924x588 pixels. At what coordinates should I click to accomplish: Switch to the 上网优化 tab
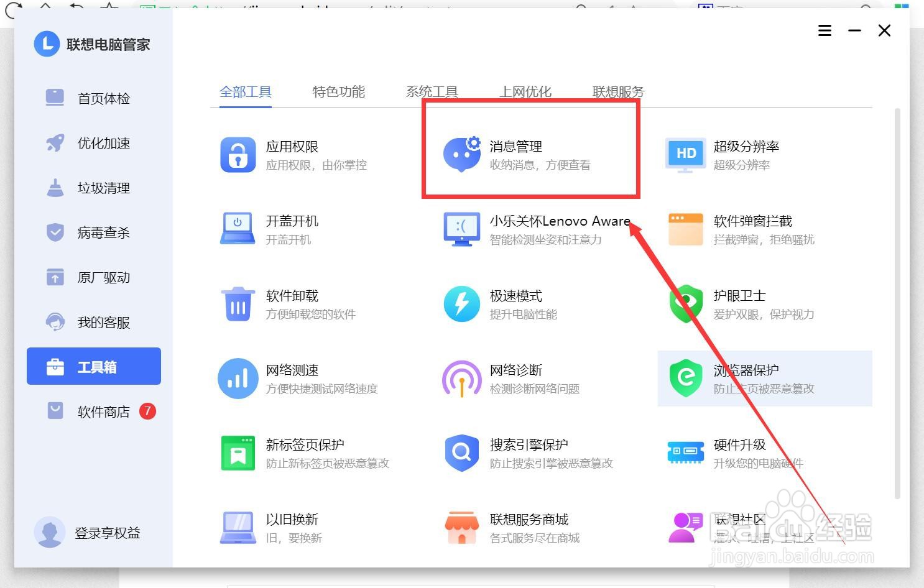[x=525, y=92]
